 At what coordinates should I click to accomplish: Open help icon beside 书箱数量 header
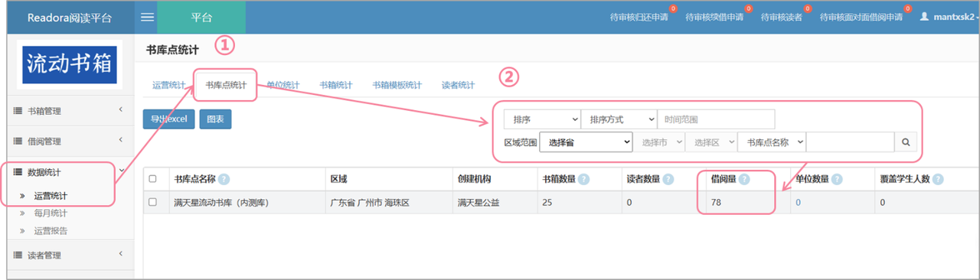point(584,179)
